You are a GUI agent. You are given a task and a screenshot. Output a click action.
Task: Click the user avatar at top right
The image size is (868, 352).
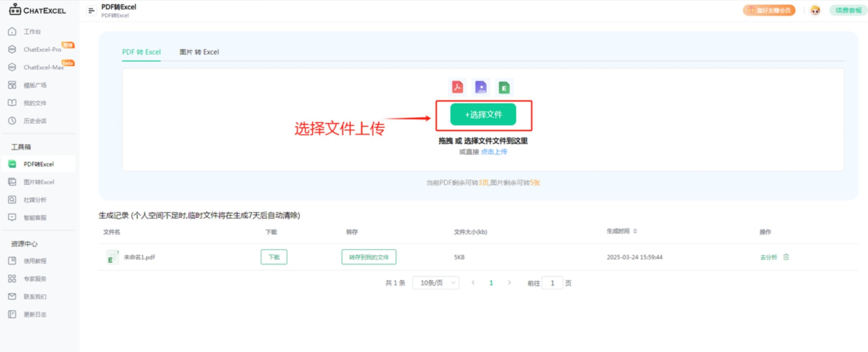click(815, 10)
